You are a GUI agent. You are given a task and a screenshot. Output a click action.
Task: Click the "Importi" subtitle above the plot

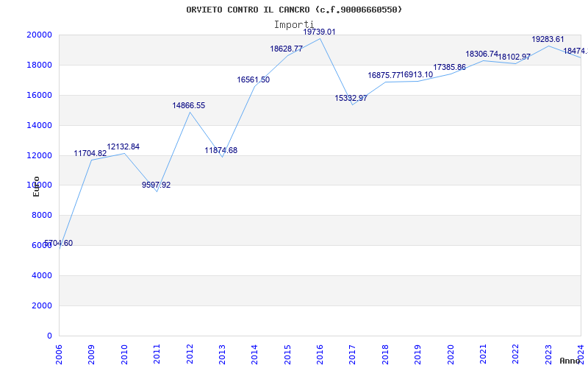click(x=294, y=25)
